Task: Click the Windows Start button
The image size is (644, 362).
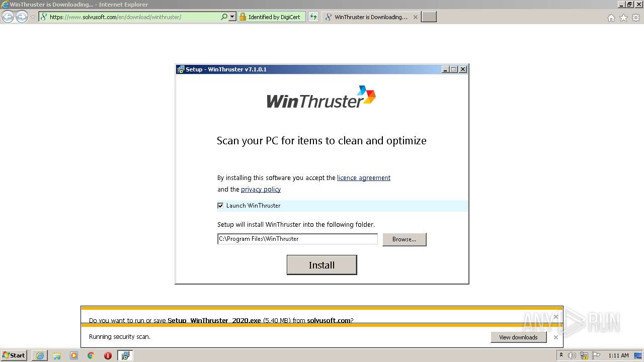Action: (14, 355)
